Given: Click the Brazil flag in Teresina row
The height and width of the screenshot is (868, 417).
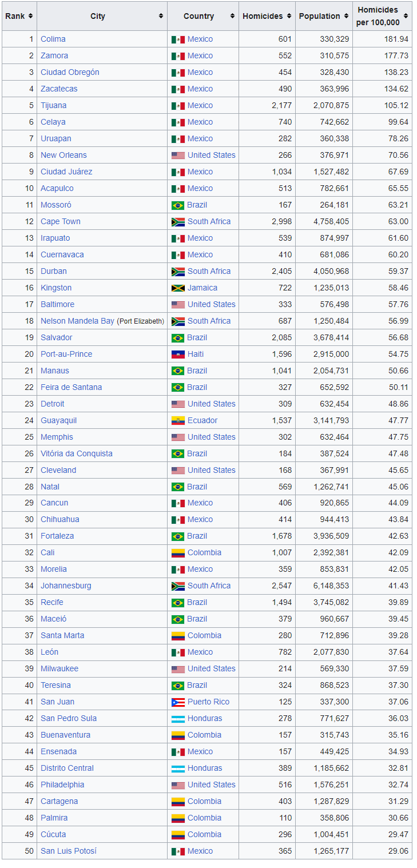Looking at the screenshot, I should click(x=178, y=686).
